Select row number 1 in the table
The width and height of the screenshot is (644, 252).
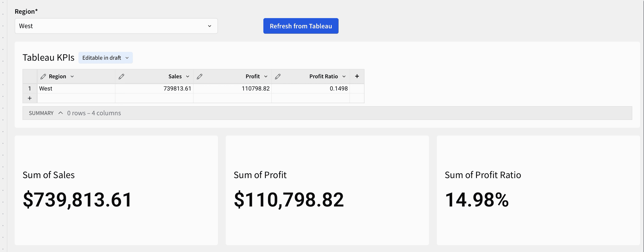[30, 89]
